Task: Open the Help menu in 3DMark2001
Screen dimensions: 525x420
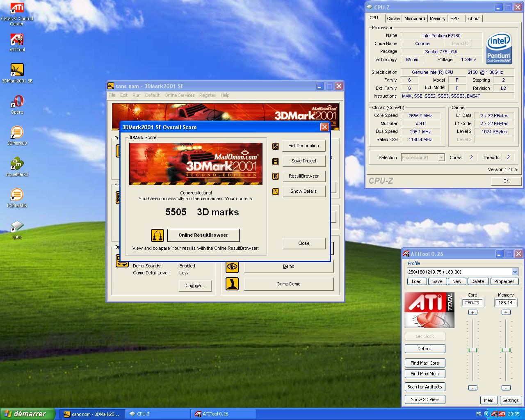Action: pos(225,95)
